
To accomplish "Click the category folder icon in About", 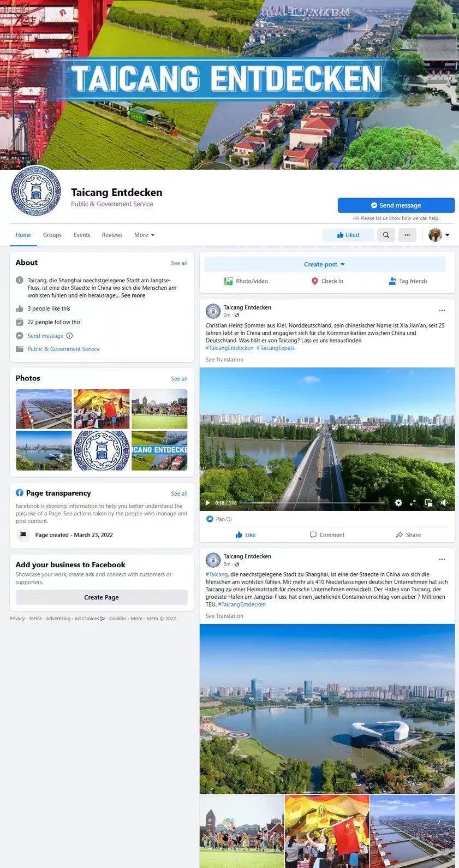I will (x=20, y=349).
